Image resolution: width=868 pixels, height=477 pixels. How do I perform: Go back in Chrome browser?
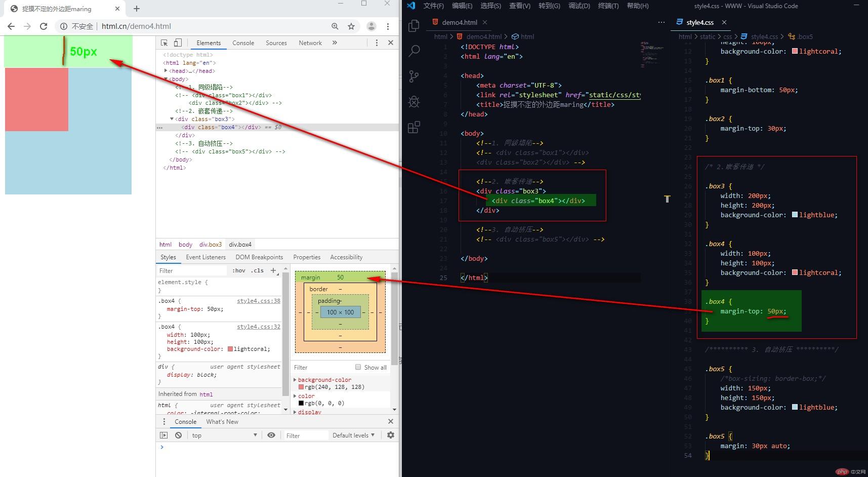click(x=11, y=26)
